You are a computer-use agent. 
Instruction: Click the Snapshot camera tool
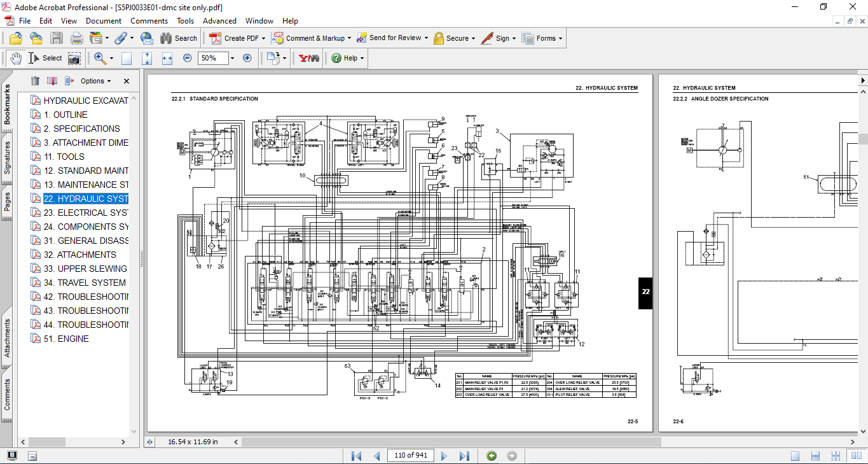point(74,58)
